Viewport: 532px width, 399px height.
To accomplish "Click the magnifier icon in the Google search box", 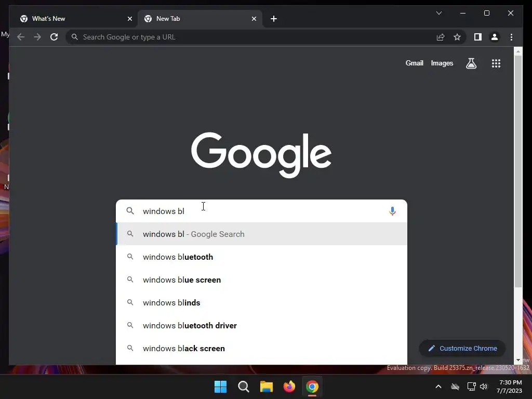I will click(130, 211).
